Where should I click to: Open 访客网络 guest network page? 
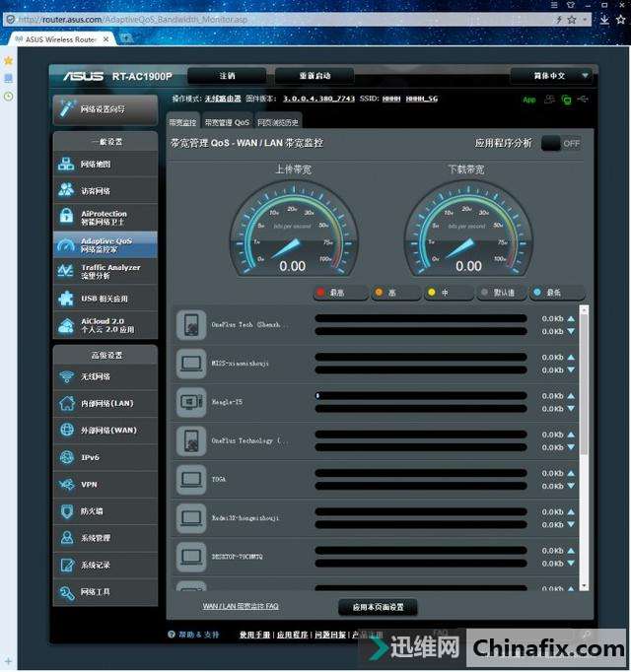point(105,191)
